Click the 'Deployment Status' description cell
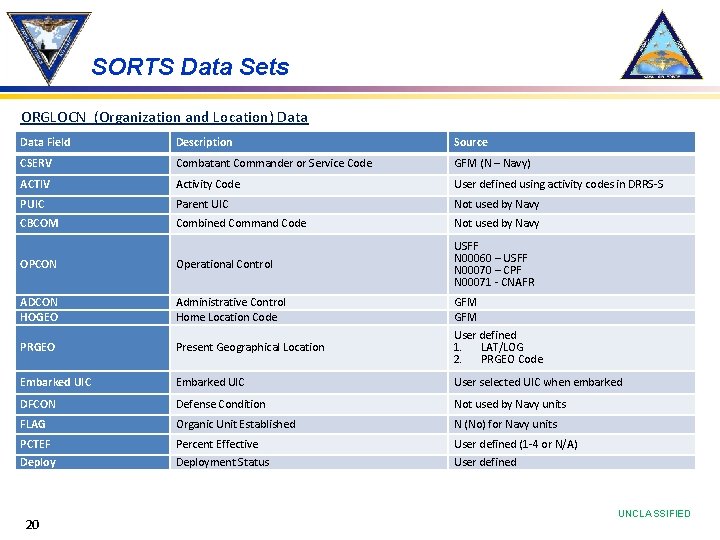This screenshot has width=720, height=540. pos(309,462)
